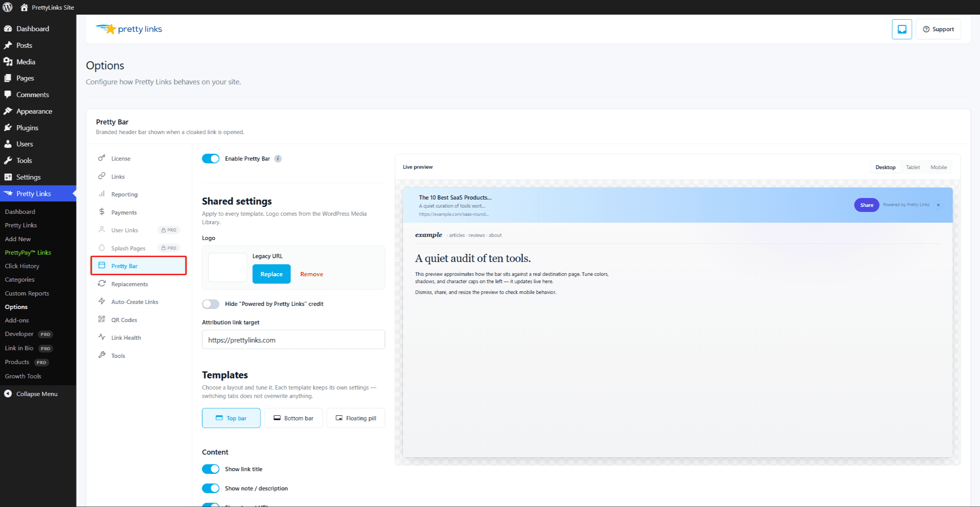Click the Pretty Links star icon in sidebar
Screen dimensions: 980x507
pyautogui.click(x=8, y=193)
